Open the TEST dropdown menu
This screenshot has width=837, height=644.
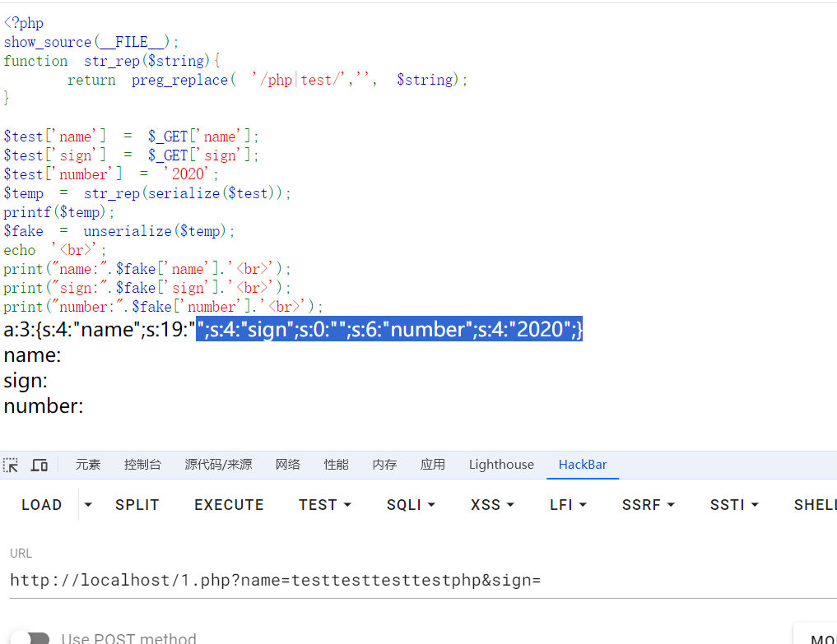pos(325,505)
